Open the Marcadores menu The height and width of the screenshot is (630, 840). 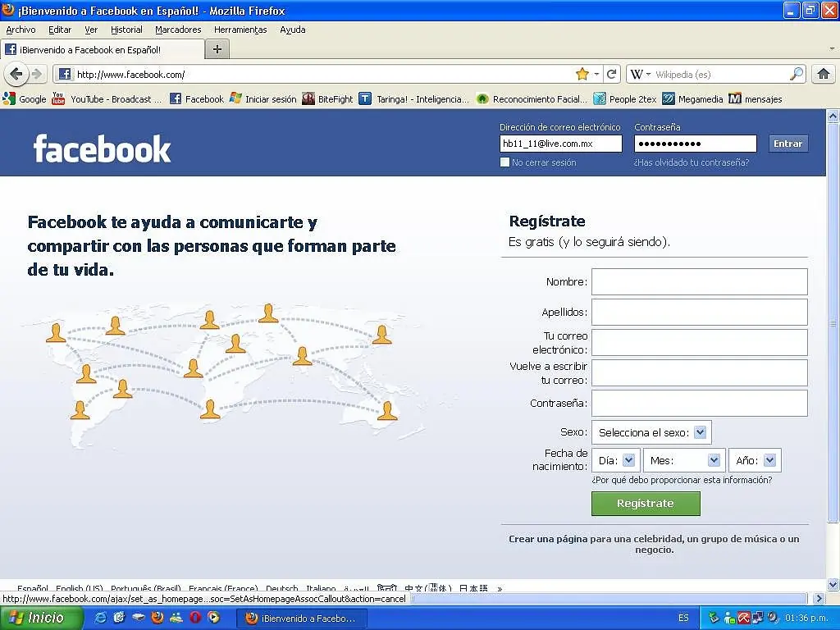pyautogui.click(x=178, y=30)
